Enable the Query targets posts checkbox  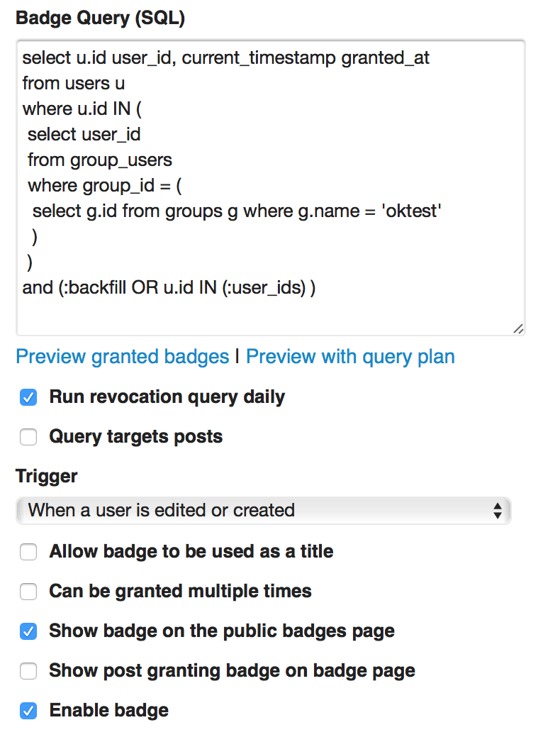pyautogui.click(x=28, y=437)
